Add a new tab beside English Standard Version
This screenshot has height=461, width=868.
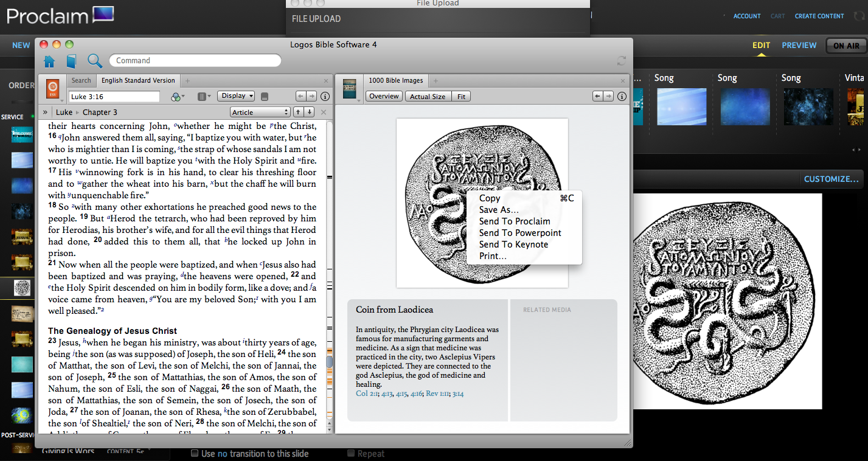tap(187, 80)
